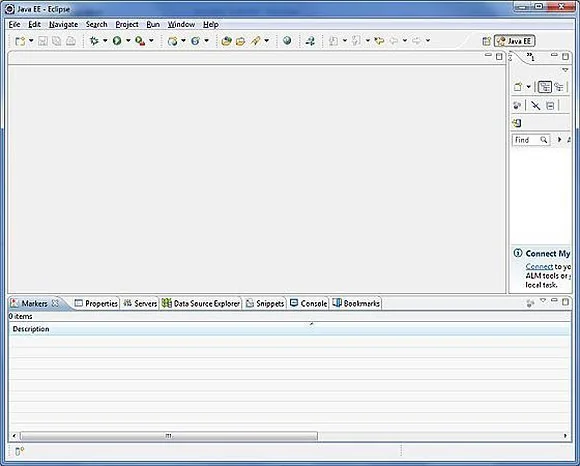Open the Markers view menu triangle
The height and width of the screenshot is (466, 580).
click(543, 301)
